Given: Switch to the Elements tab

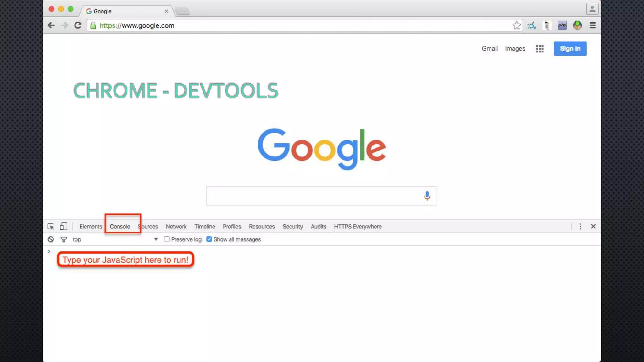Looking at the screenshot, I should coord(91,227).
